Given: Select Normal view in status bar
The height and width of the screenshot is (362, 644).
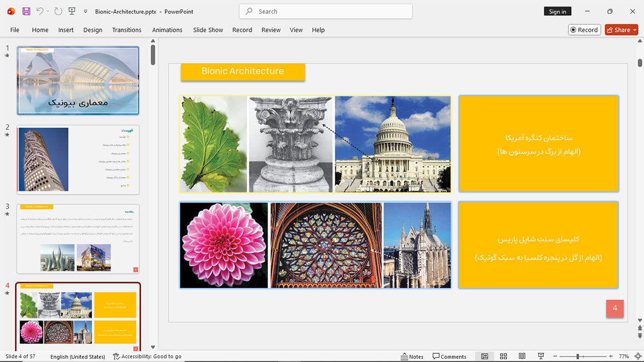Looking at the screenshot, I should click(x=485, y=356).
